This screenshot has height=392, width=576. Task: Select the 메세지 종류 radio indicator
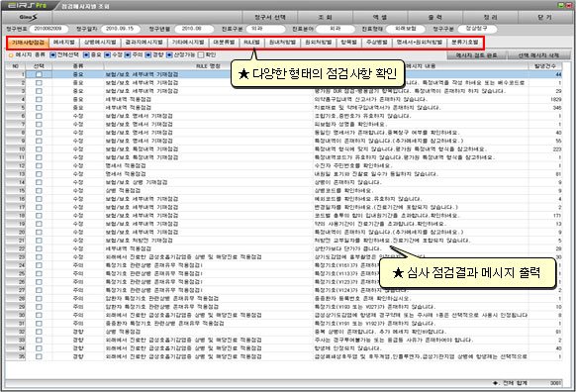(11, 55)
